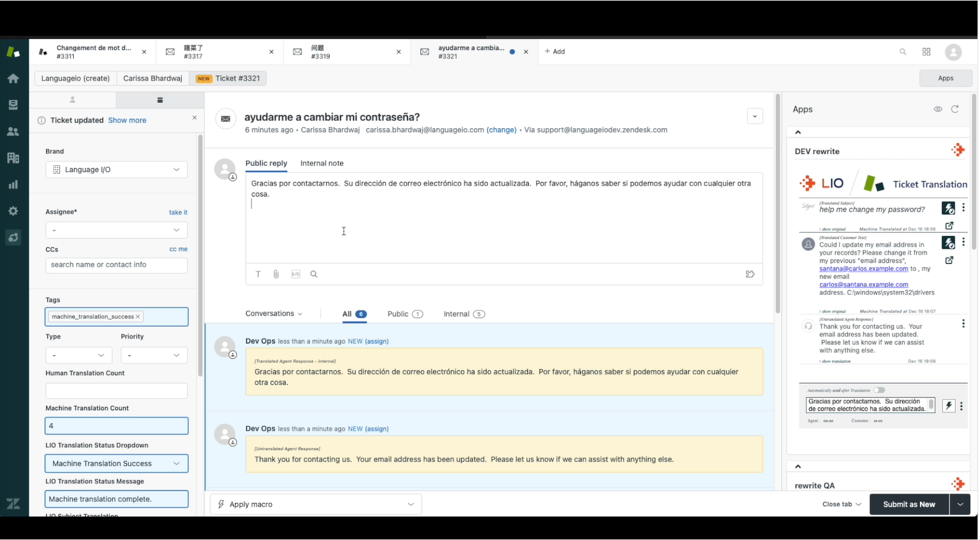Toggle 'Automatically send after Translation' switch

click(x=879, y=390)
